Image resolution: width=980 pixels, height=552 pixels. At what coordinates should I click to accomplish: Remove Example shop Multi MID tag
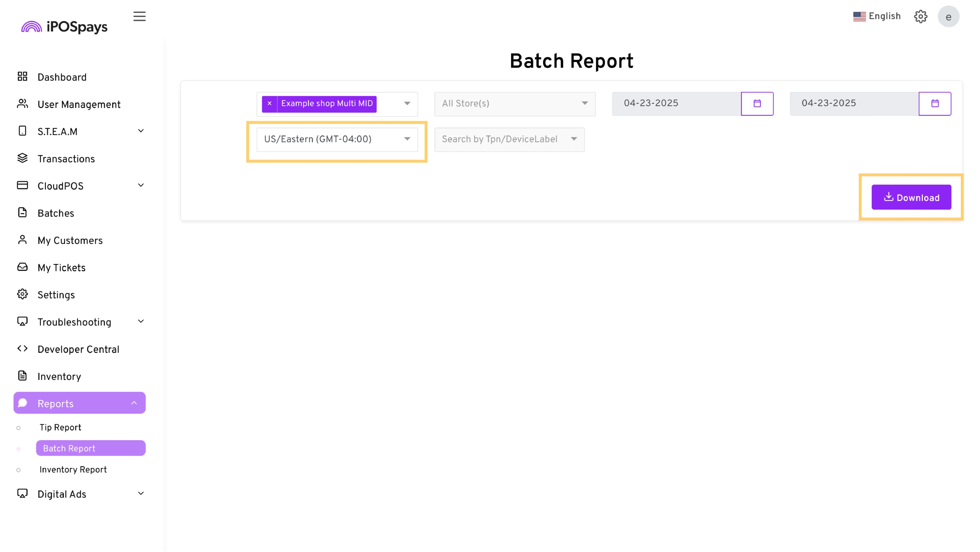click(x=269, y=103)
